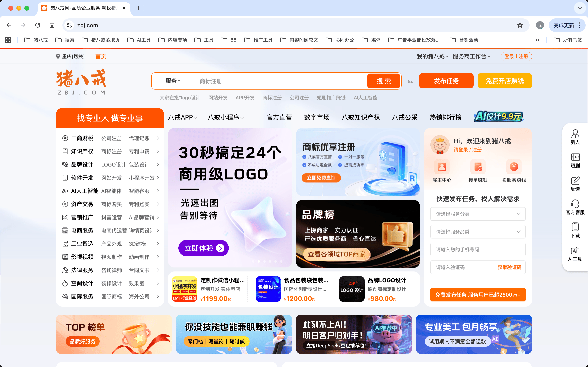The width and height of the screenshot is (588, 367).
Task: Open 请选择服务分类 dropdown
Action: [477, 214]
